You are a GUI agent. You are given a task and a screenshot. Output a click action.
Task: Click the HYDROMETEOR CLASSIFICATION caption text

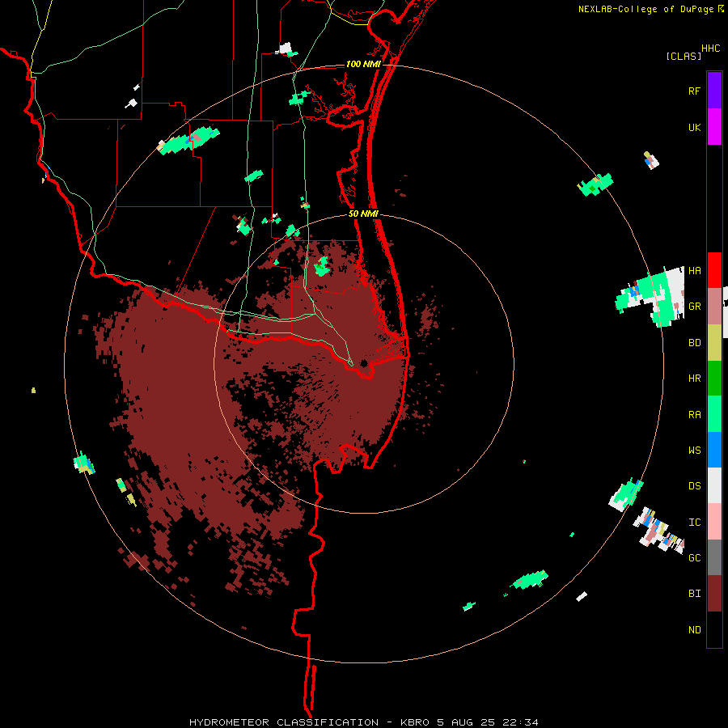point(363,722)
